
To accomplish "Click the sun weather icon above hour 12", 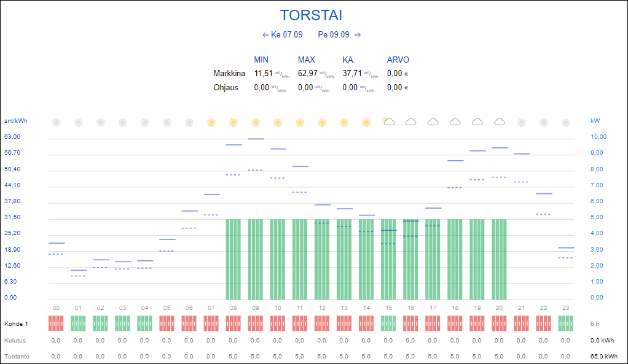I will [322, 122].
